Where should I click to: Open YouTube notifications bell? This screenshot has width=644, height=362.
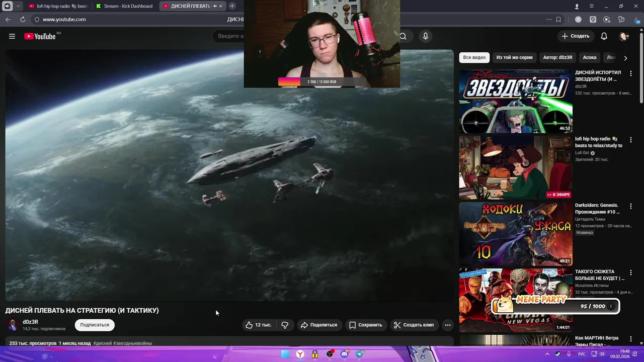coord(604,36)
